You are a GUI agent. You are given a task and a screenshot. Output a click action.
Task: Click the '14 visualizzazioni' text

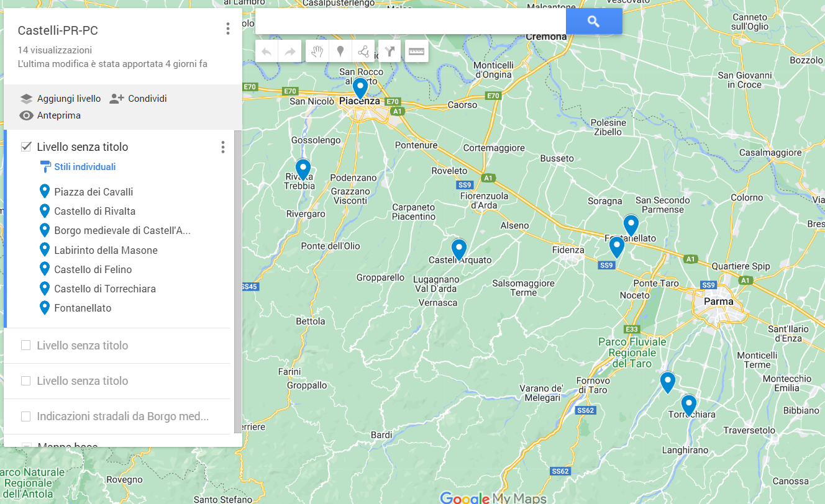point(55,50)
